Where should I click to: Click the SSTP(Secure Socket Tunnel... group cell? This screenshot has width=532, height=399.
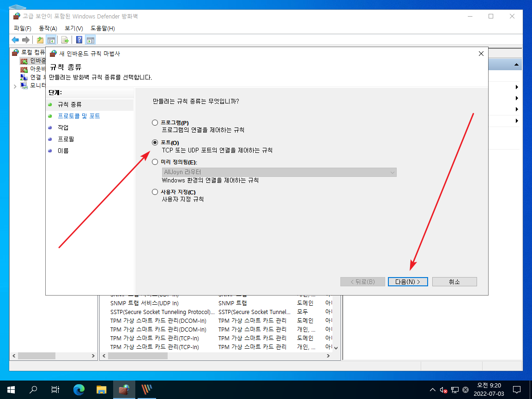(254, 312)
